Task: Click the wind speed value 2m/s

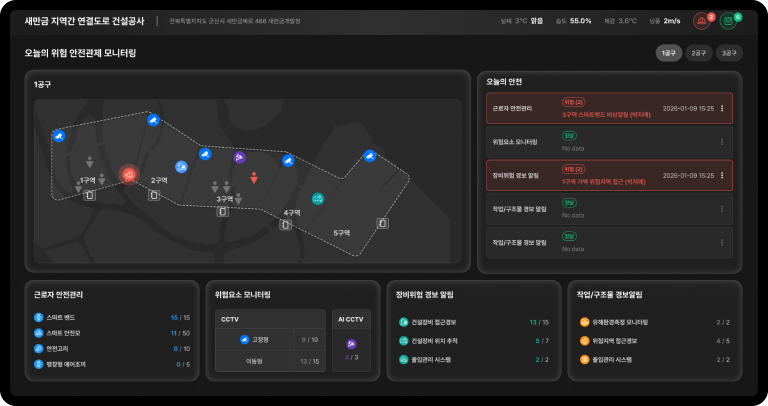Action: (x=672, y=21)
